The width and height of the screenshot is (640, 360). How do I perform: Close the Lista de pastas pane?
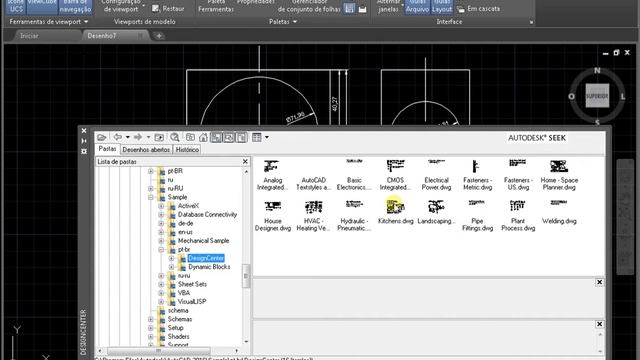(245, 162)
